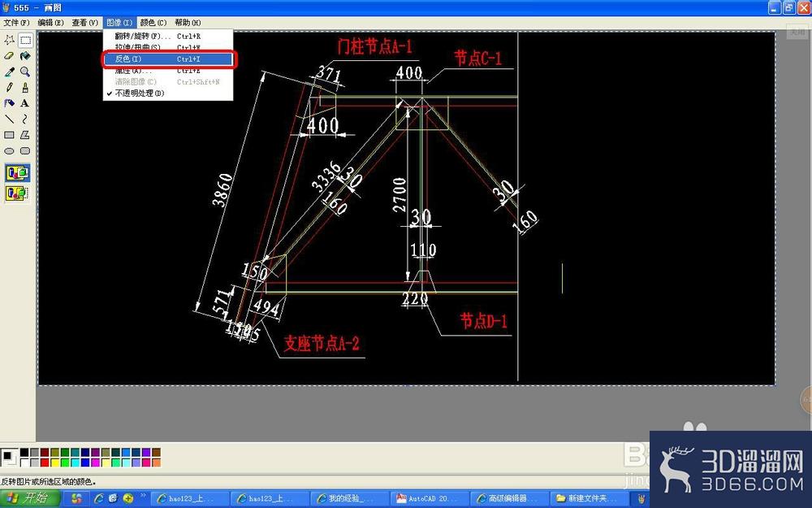
Task: Enable opaque selection mode option icon
Action: (x=17, y=172)
